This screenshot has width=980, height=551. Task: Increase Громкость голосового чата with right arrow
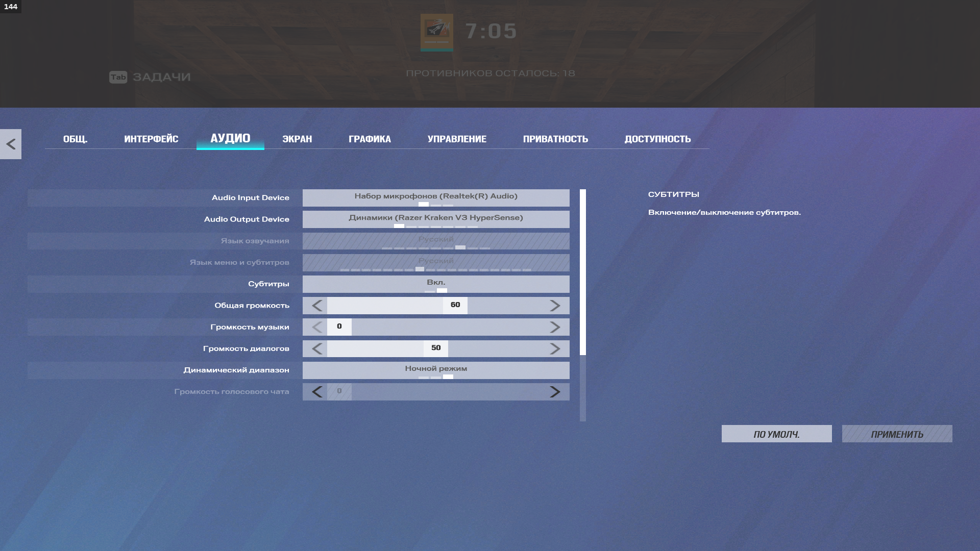pyautogui.click(x=555, y=392)
